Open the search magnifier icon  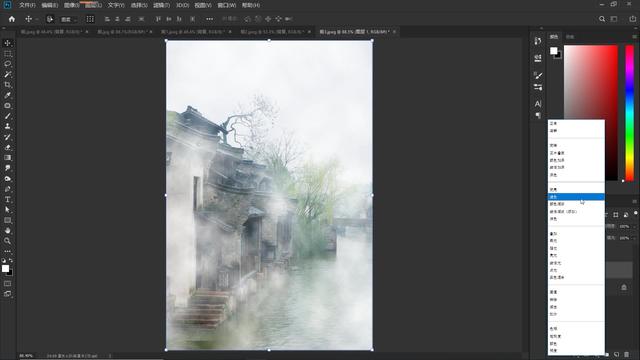point(602,19)
